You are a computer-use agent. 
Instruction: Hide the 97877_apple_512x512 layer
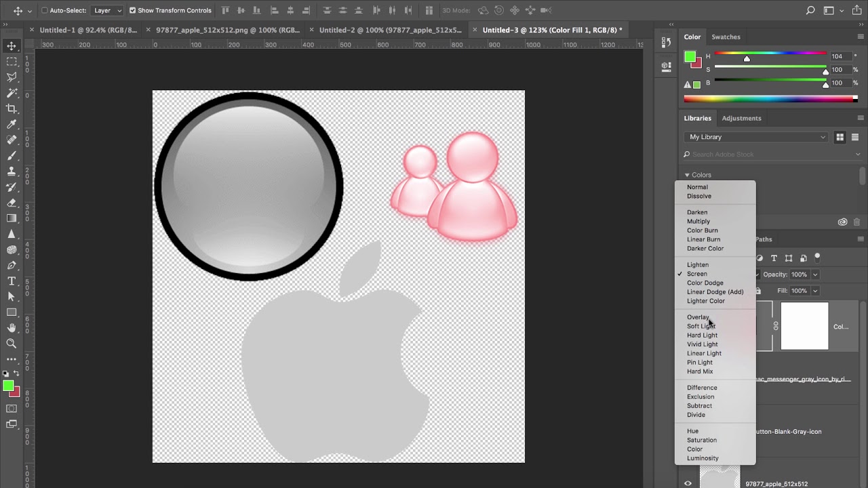click(688, 483)
